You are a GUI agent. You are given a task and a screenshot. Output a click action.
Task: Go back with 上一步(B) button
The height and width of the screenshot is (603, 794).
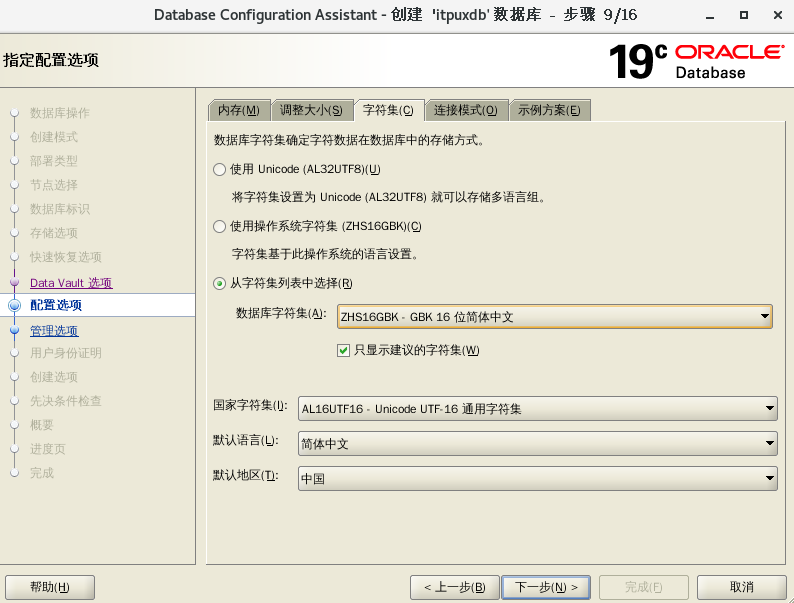pyautogui.click(x=455, y=587)
